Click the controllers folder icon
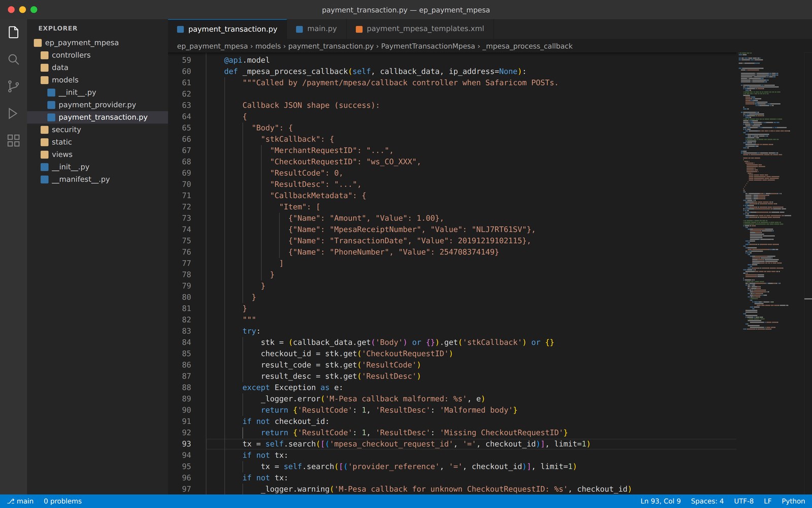The height and width of the screenshot is (508, 812). (x=45, y=55)
